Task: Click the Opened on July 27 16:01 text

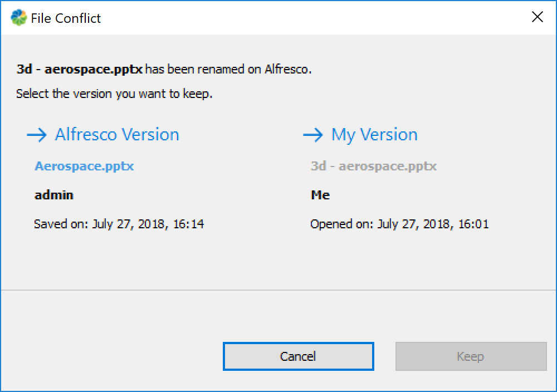Action: pos(399,224)
